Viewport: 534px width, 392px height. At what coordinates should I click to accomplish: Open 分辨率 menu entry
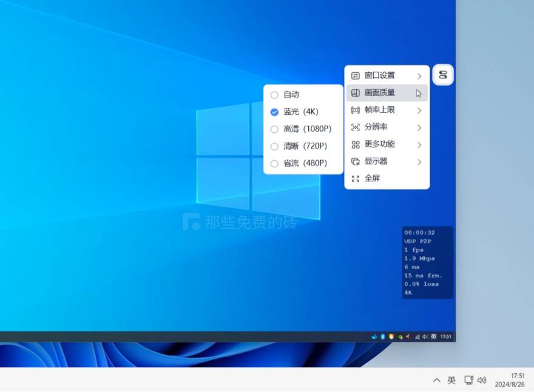[x=387, y=127]
